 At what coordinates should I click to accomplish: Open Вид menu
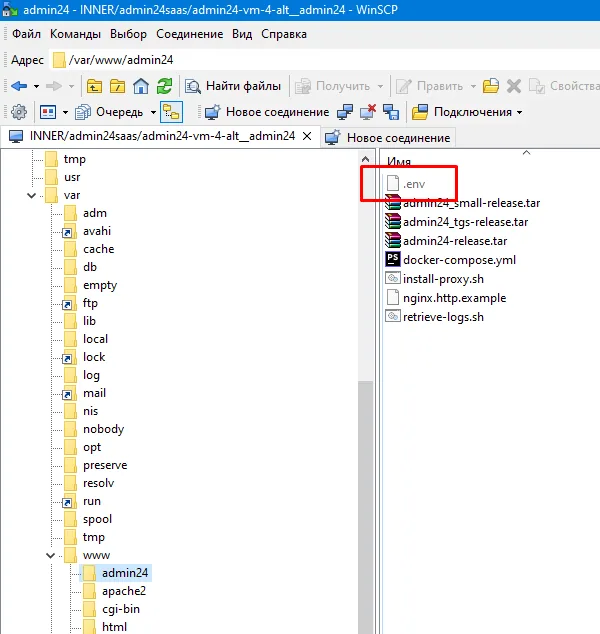pos(242,34)
